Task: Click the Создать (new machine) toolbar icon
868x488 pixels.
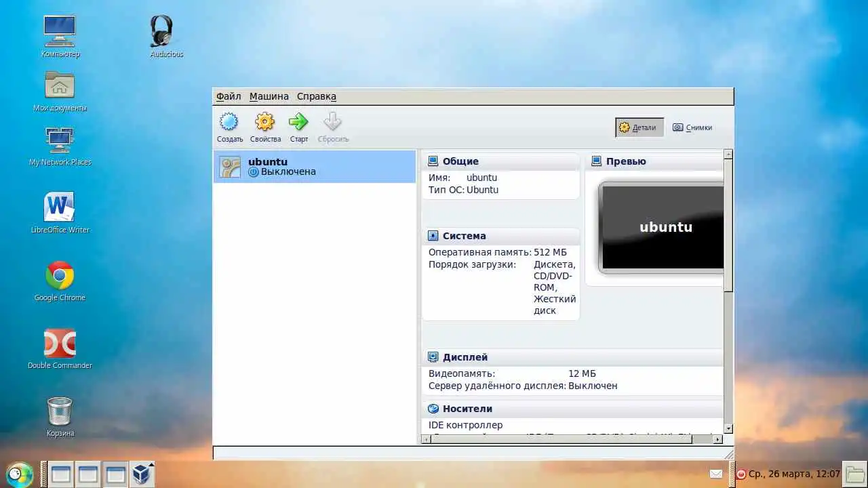Action: (x=229, y=122)
